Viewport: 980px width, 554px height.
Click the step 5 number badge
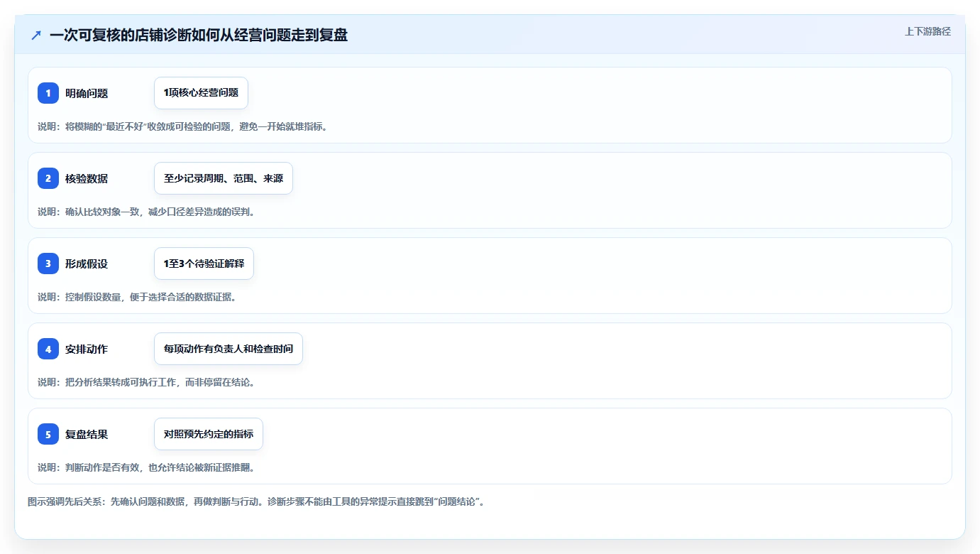(x=48, y=434)
